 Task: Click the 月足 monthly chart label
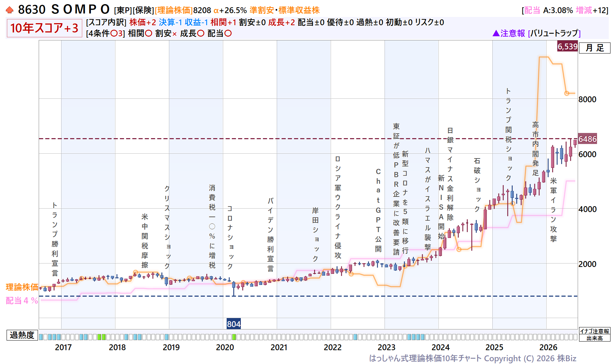(x=595, y=48)
